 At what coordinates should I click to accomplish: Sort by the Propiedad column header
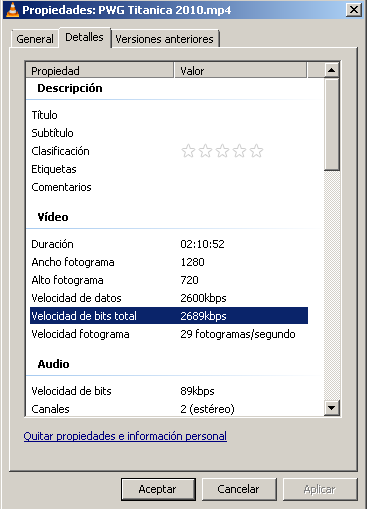[100, 70]
